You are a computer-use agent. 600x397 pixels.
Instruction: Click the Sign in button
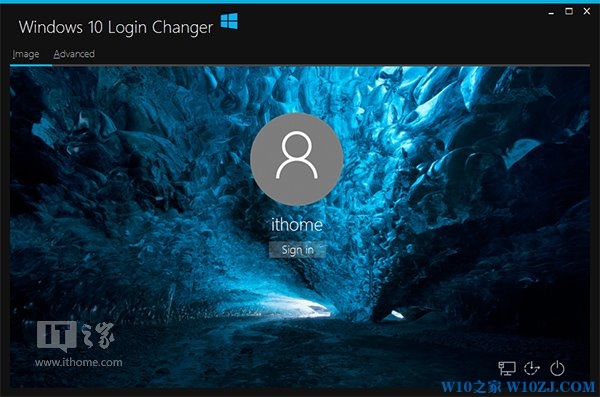pyautogui.click(x=297, y=250)
